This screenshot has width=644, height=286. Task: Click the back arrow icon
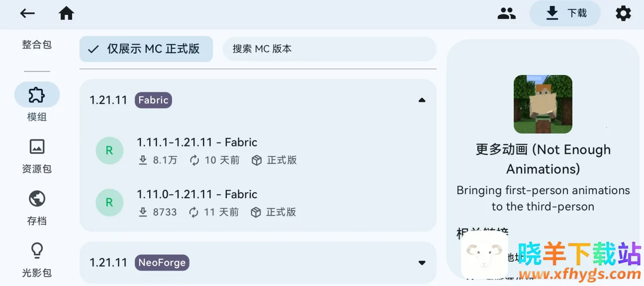(27, 13)
